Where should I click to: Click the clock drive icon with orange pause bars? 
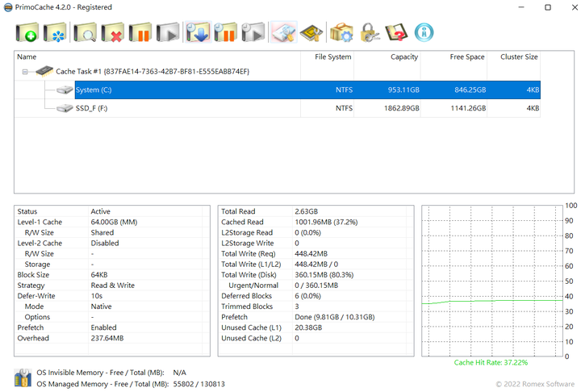click(x=226, y=32)
